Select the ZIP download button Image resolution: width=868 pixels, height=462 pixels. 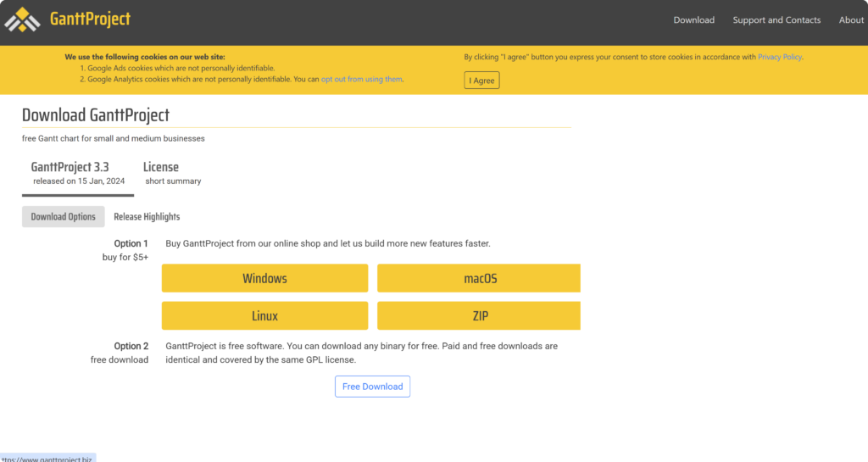479,316
